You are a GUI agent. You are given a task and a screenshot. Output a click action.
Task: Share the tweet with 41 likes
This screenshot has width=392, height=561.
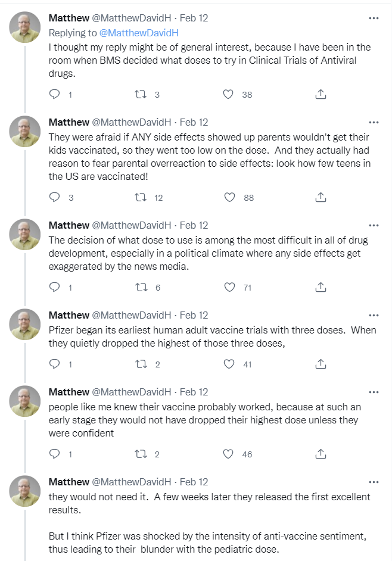[320, 364]
